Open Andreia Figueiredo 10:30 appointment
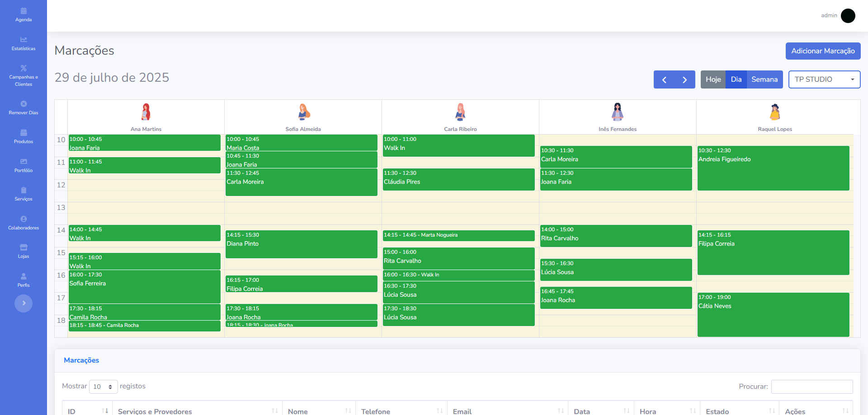 [x=773, y=168]
